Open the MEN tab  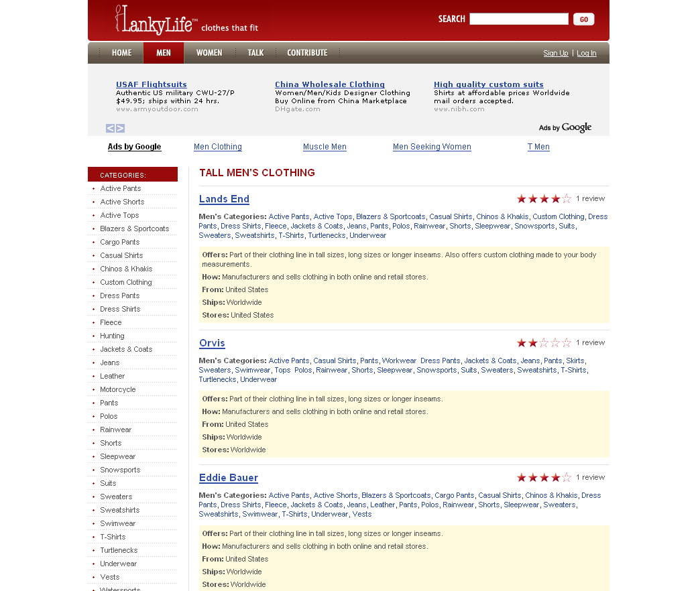(x=164, y=53)
